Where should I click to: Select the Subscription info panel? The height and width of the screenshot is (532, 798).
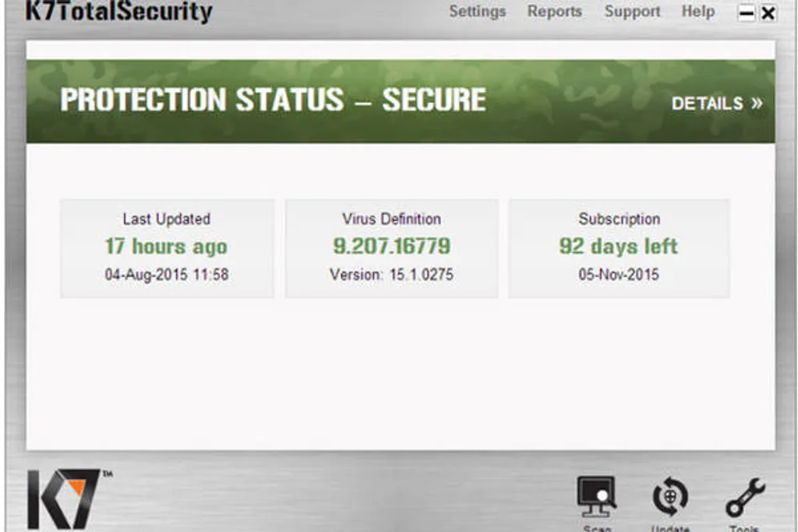(x=619, y=248)
